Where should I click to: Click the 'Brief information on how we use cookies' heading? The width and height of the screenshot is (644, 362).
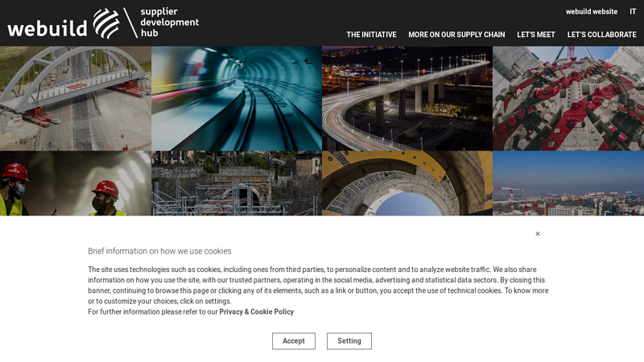[159, 251]
